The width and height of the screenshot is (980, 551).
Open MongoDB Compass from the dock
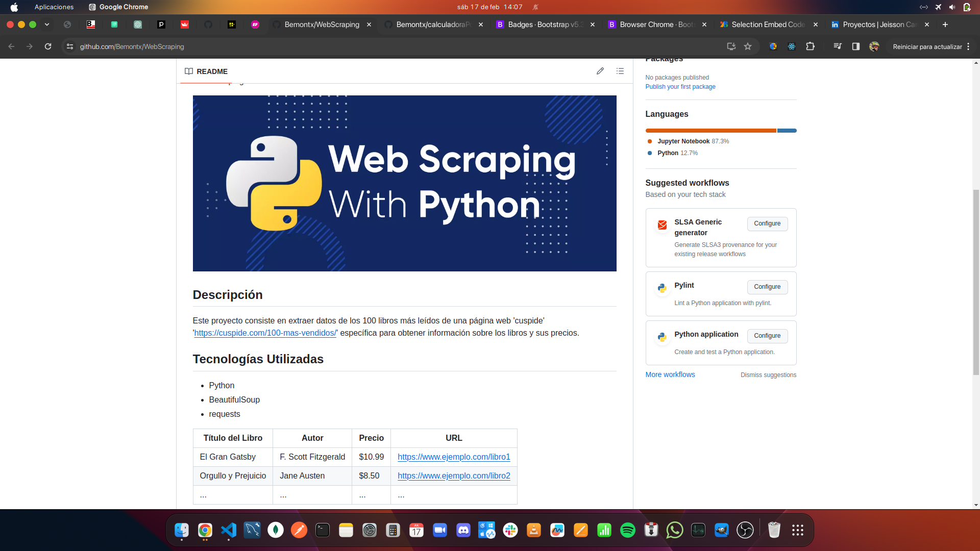pos(276,530)
